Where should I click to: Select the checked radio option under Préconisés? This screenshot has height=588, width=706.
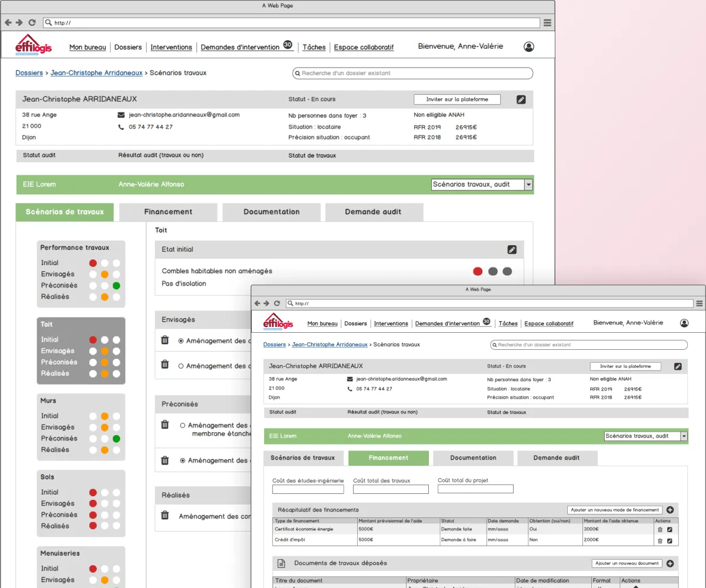pyautogui.click(x=183, y=460)
